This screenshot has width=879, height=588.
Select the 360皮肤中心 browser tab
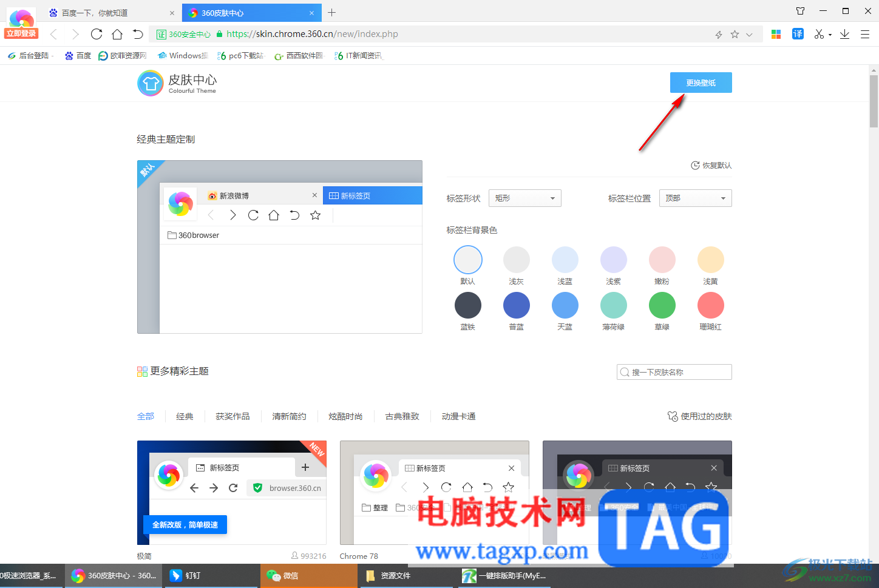(252, 13)
